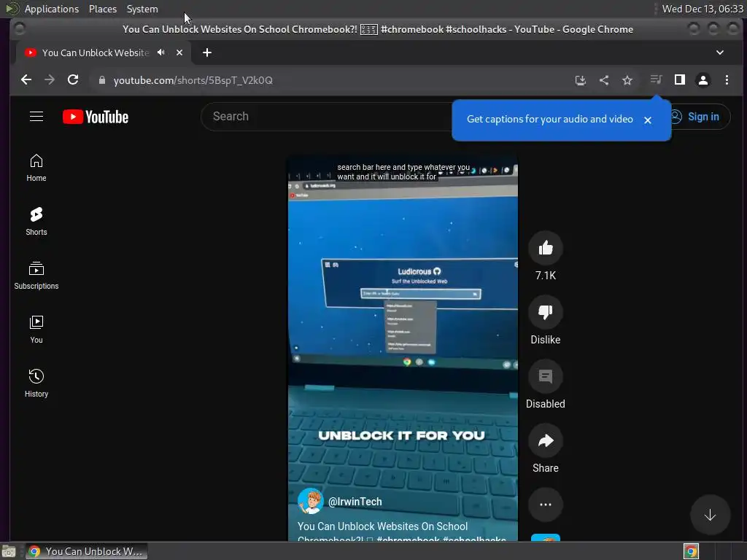
Task: Open History in the sidebar
Action: (36, 383)
